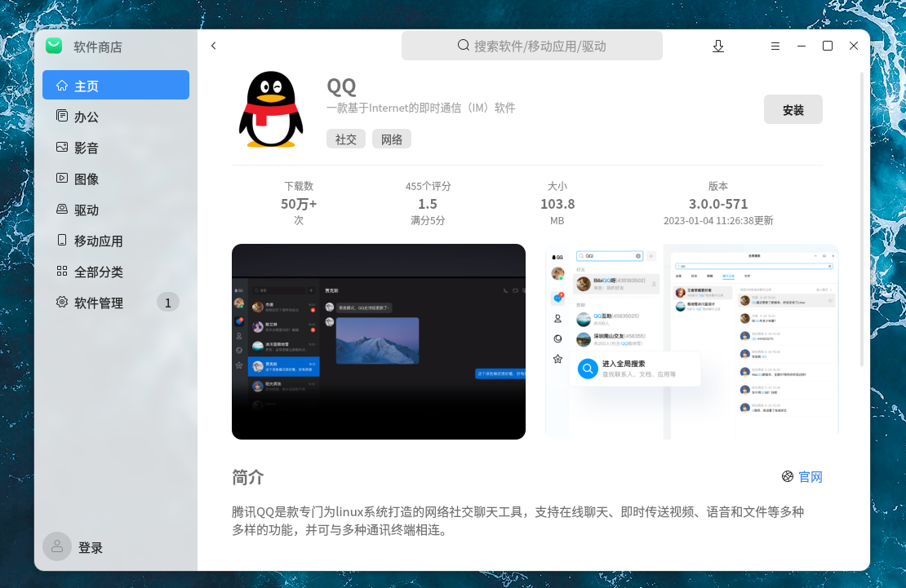Go back with the arrow icon
Viewport: 906px width, 588px height.
(x=213, y=46)
